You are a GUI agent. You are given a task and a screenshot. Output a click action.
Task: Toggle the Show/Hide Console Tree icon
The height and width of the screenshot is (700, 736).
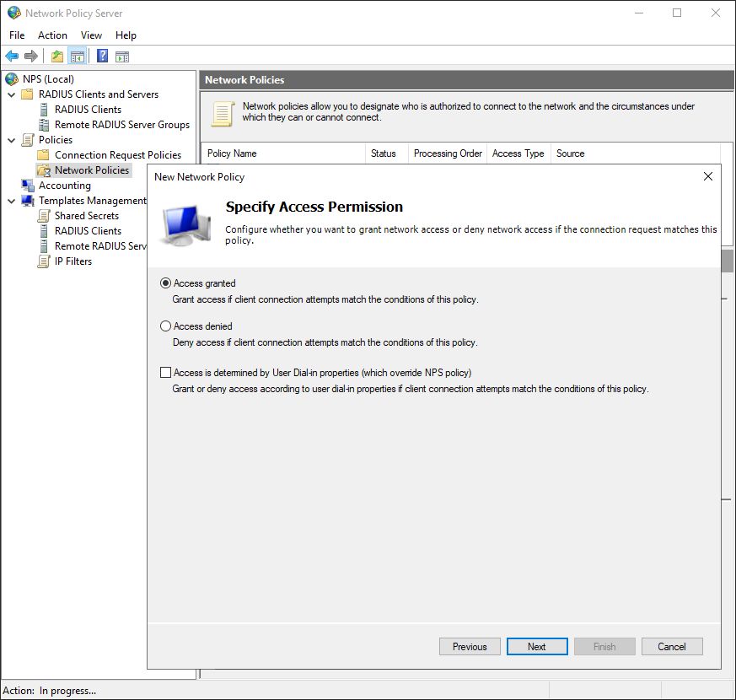78,57
